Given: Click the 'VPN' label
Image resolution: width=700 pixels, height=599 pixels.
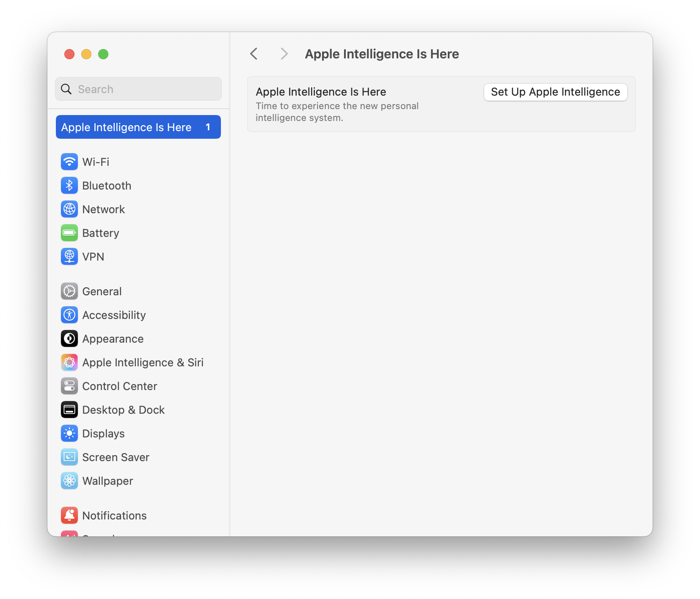Looking at the screenshot, I should pyautogui.click(x=93, y=257).
